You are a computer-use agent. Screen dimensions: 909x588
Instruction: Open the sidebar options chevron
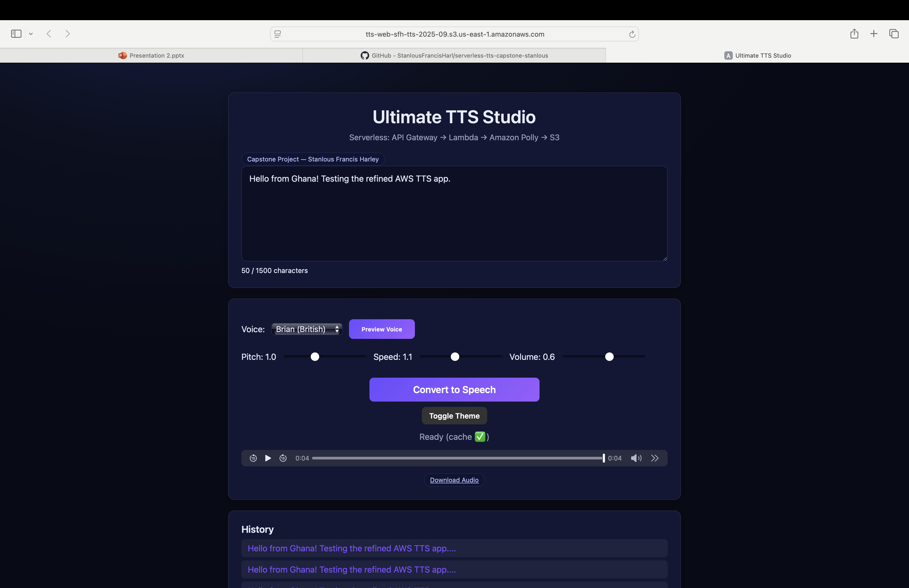(31, 34)
